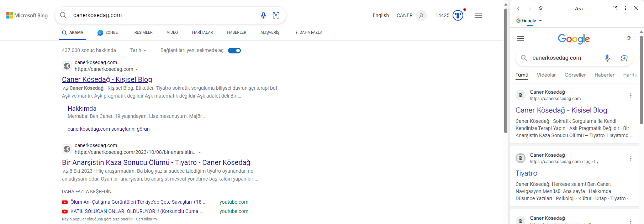The height and width of the screenshot is (224, 644).
Task: Click the Bing search magnifier icon
Action: point(63,15)
